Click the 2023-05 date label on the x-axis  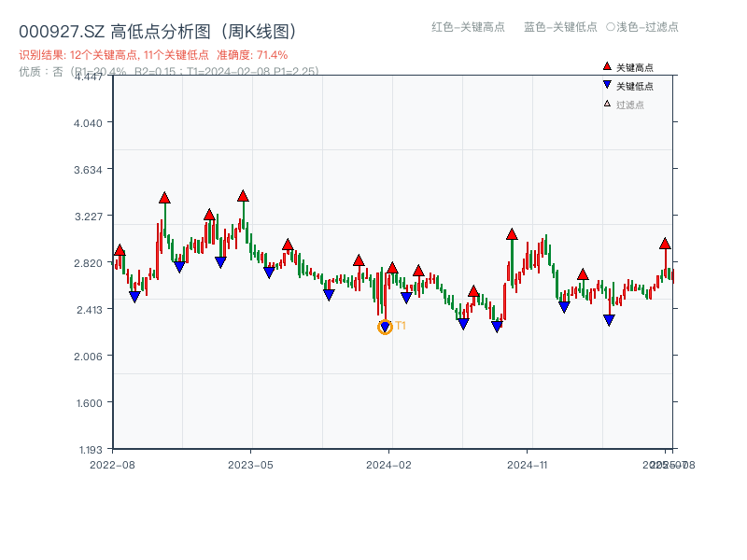pyautogui.click(x=251, y=464)
